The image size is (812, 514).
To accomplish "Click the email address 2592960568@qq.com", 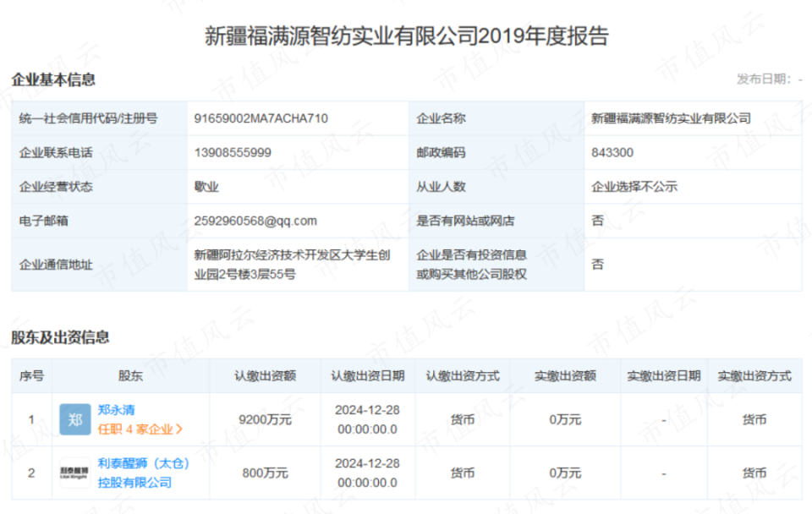I will click(258, 221).
